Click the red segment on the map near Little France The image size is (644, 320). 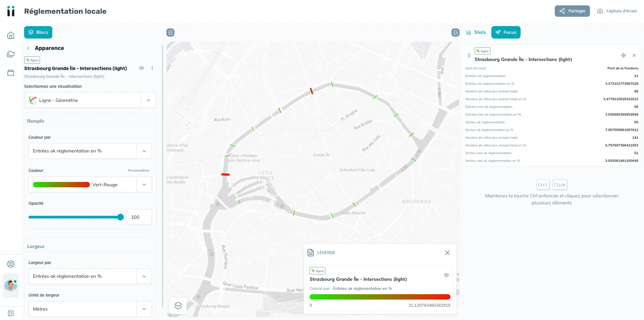[x=225, y=174]
